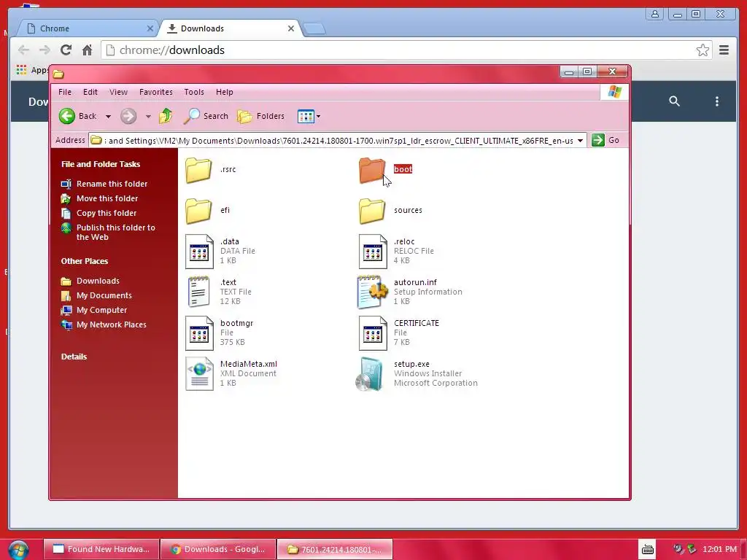Bookmark page with the star icon
Viewport: 747px width, 560px height.
pyautogui.click(x=703, y=50)
